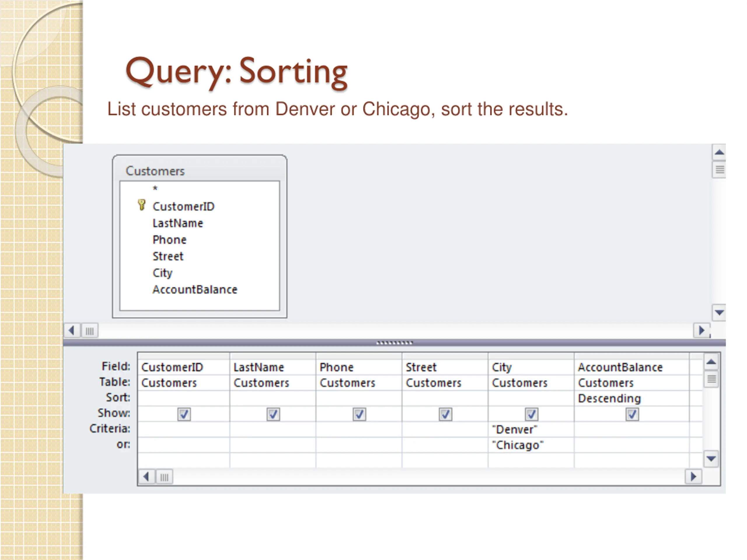Click the Street field cell in the design grid
The width and height of the screenshot is (747, 560).
click(x=445, y=367)
